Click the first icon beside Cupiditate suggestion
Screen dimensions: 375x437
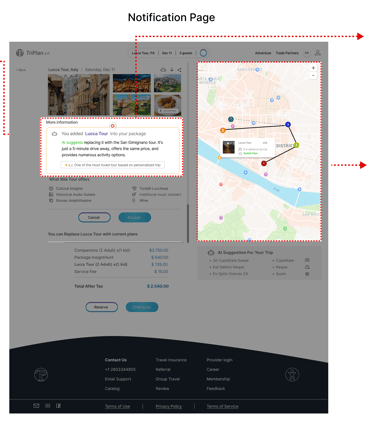307,260
